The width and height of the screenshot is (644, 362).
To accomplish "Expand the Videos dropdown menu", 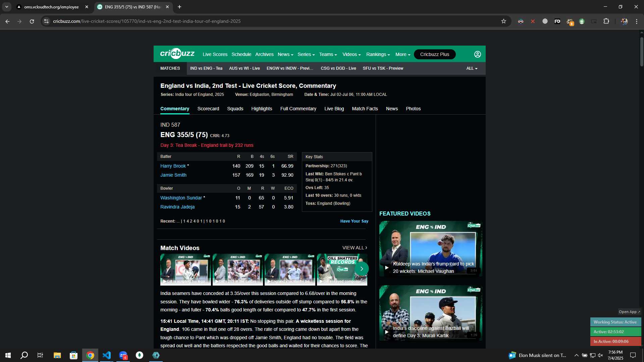I will 352,54.
